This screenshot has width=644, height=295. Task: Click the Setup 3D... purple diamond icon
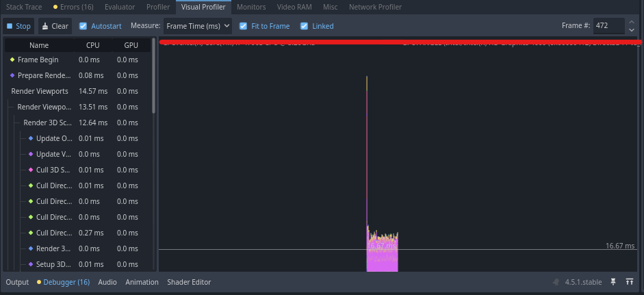tap(31, 264)
